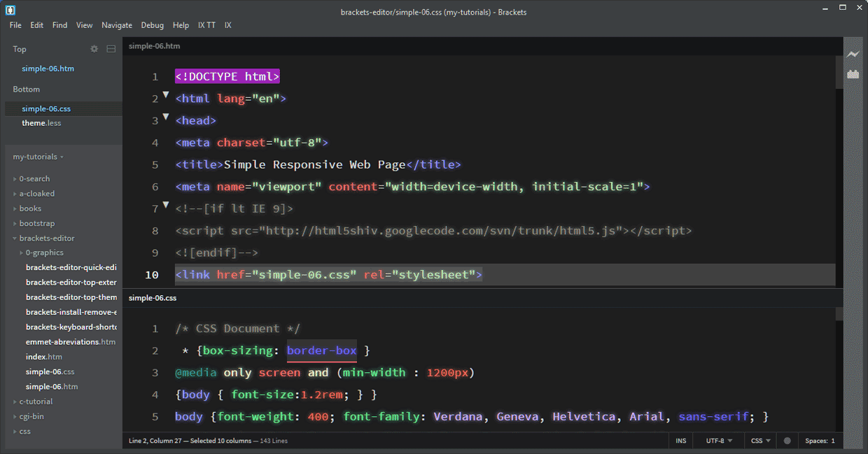Open brackets-editor-top-them file in tree
Screen dimensions: 868x454
tap(71, 297)
